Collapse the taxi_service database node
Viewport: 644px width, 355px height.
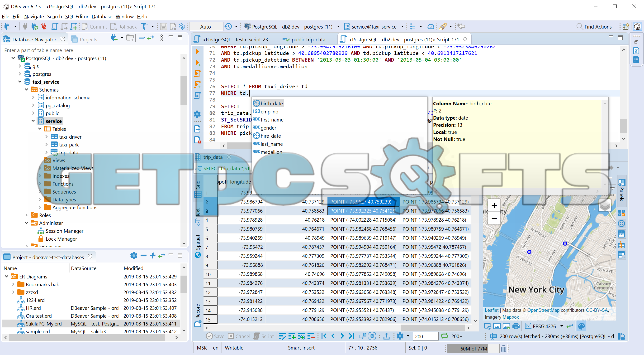click(x=20, y=82)
